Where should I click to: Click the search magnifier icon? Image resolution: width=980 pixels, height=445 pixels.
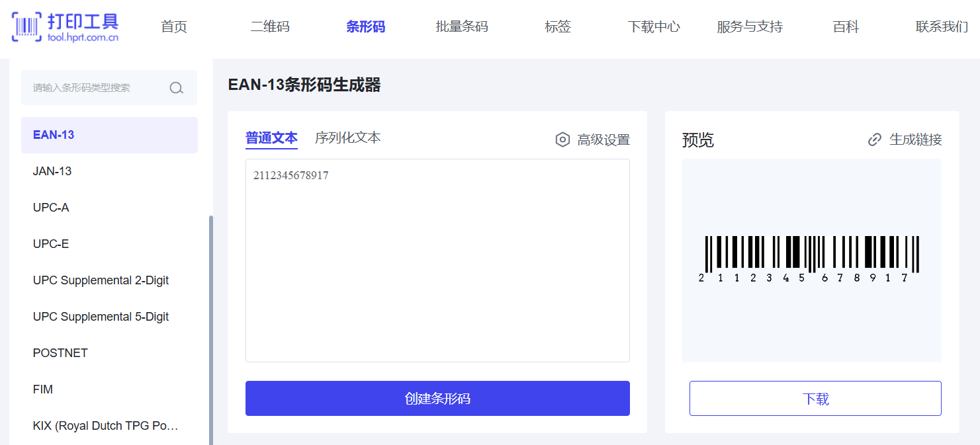(x=176, y=88)
